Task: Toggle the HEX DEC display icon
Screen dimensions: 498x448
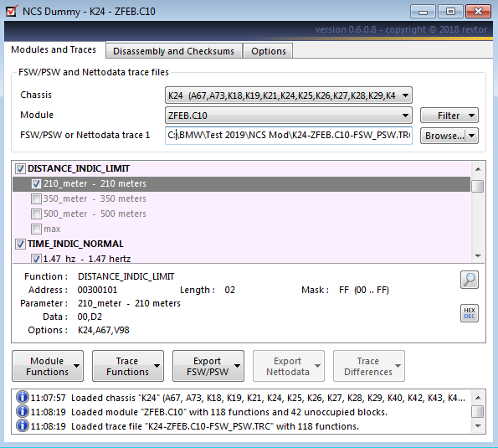Action: 469,313
